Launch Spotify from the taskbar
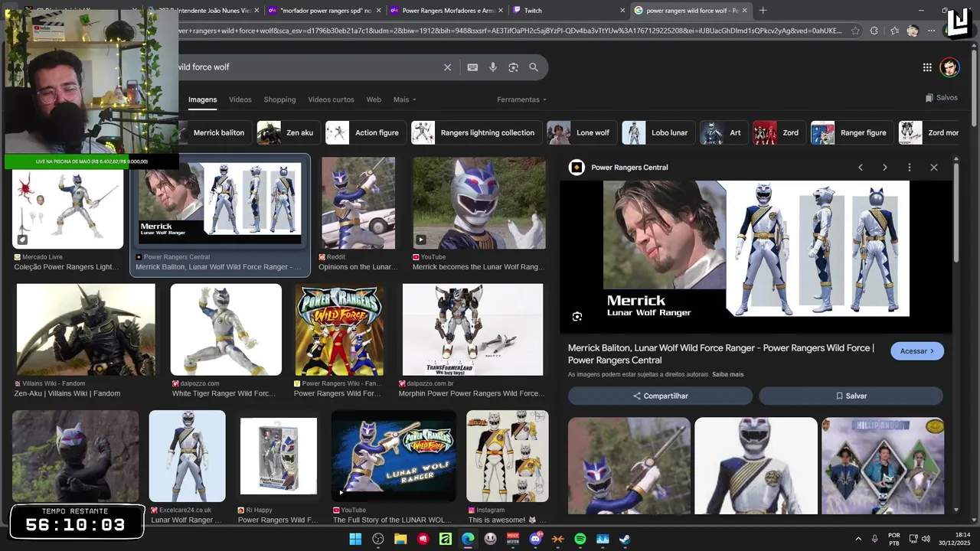 [580, 539]
